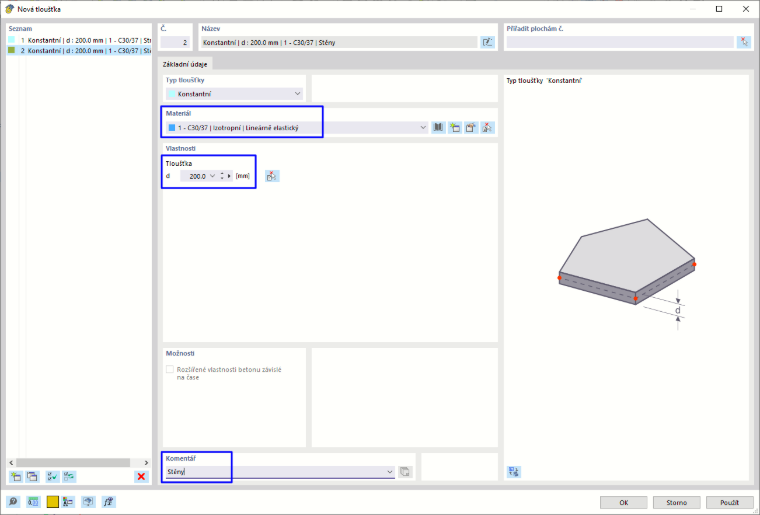Click the view axes icon under preview
The width and height of the screenshot is (760, 515).
pyautogui.click(x=514, y=471)
